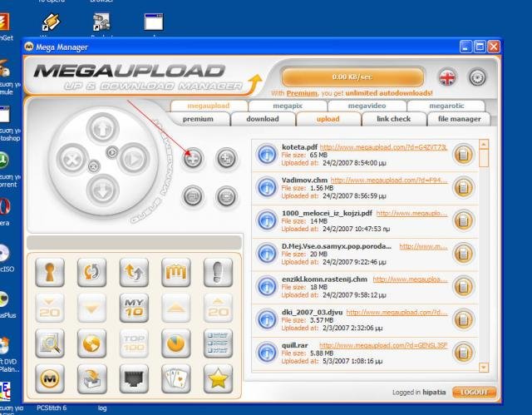Click the orange globe button

92,343
